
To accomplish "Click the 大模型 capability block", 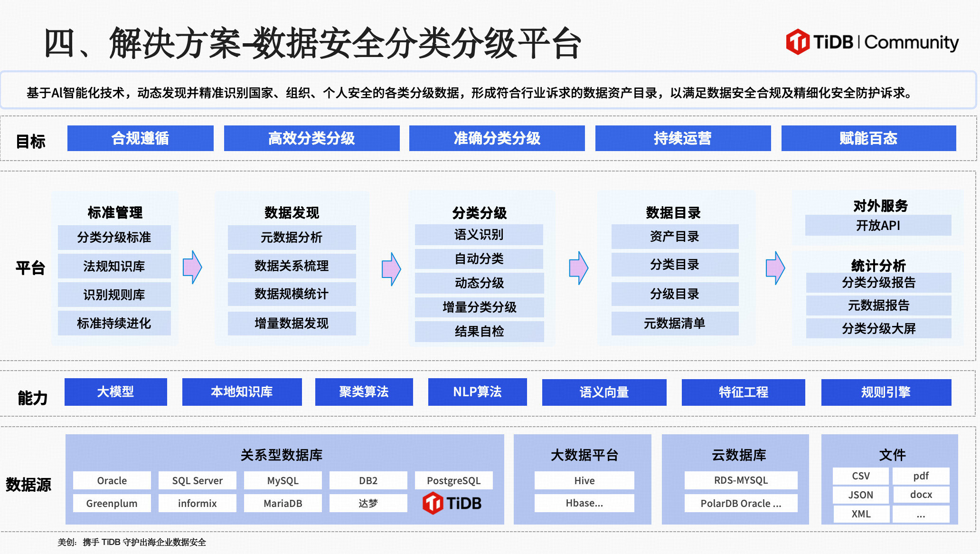I will 115,392.
